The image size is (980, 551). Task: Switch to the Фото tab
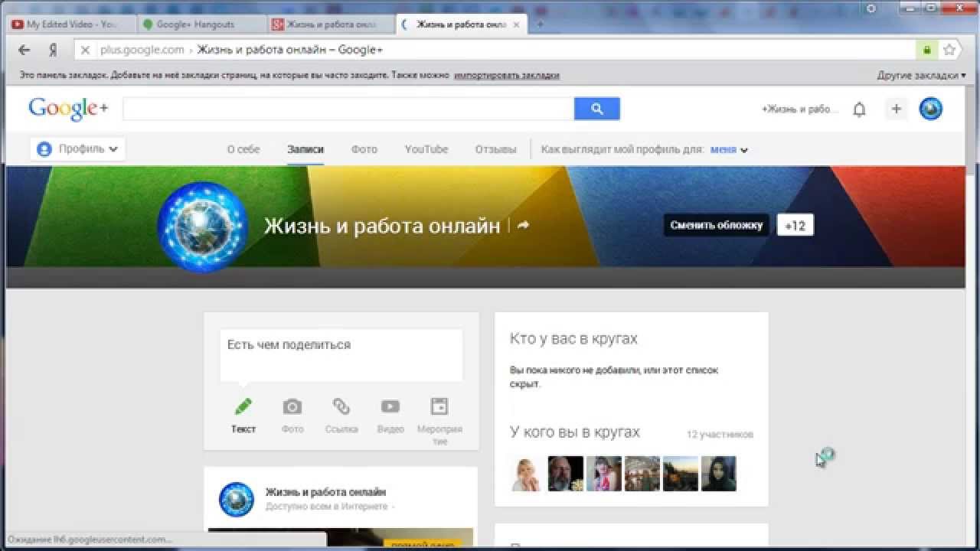coord(364,149)
